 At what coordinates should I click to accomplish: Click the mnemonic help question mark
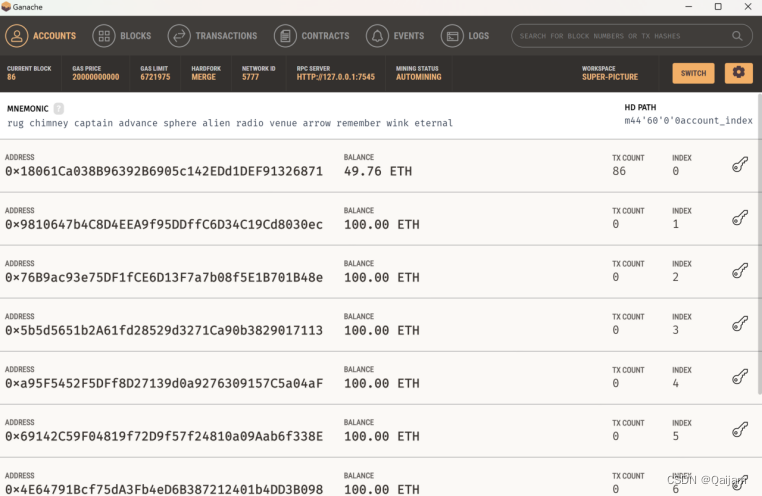(x=59, y=108)
